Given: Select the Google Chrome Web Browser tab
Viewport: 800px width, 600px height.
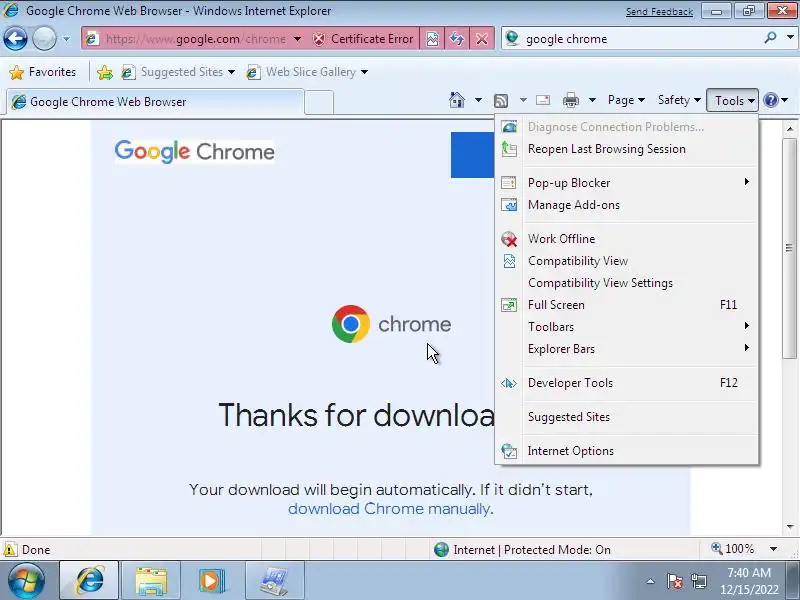Looking at the screenshot, I should (156, 102).
